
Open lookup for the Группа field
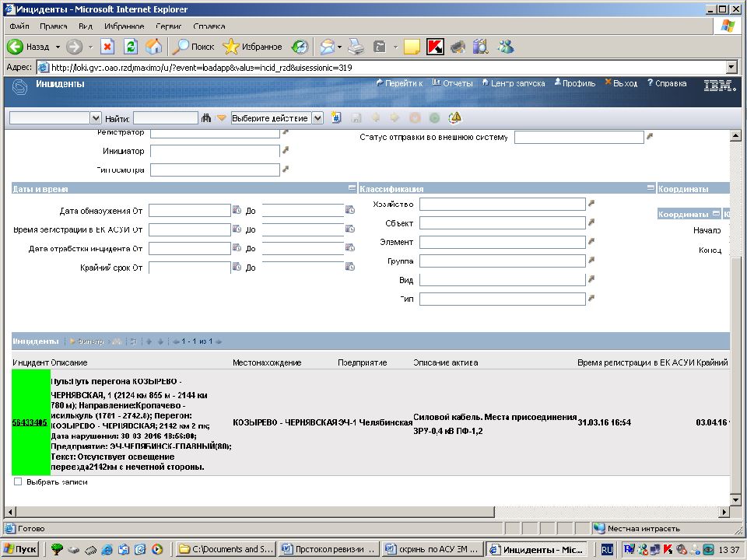coord(591,260)
